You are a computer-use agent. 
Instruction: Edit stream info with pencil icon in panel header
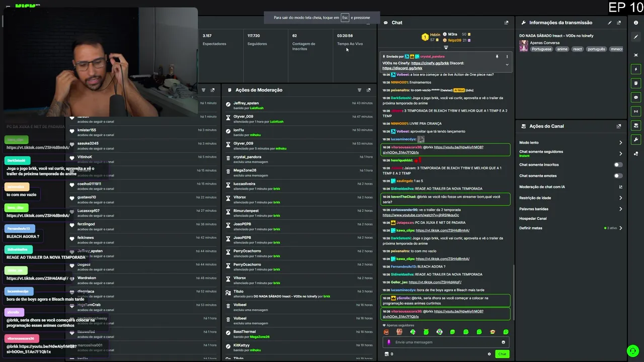click(x=610, y=23)
